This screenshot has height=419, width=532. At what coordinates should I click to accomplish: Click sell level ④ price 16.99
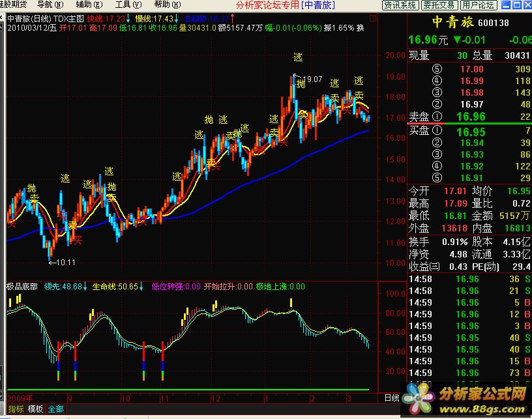[471, 81]
